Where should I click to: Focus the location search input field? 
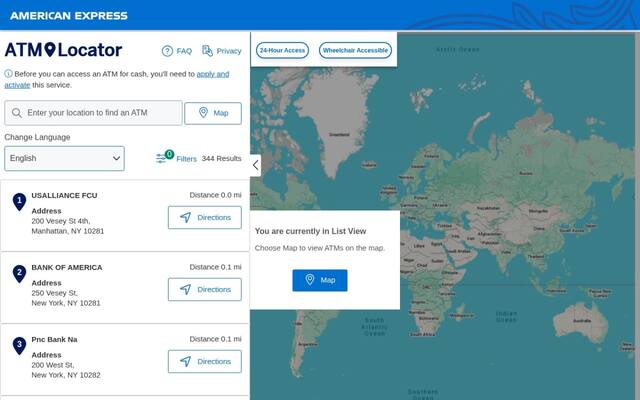[x=93, y=113]
